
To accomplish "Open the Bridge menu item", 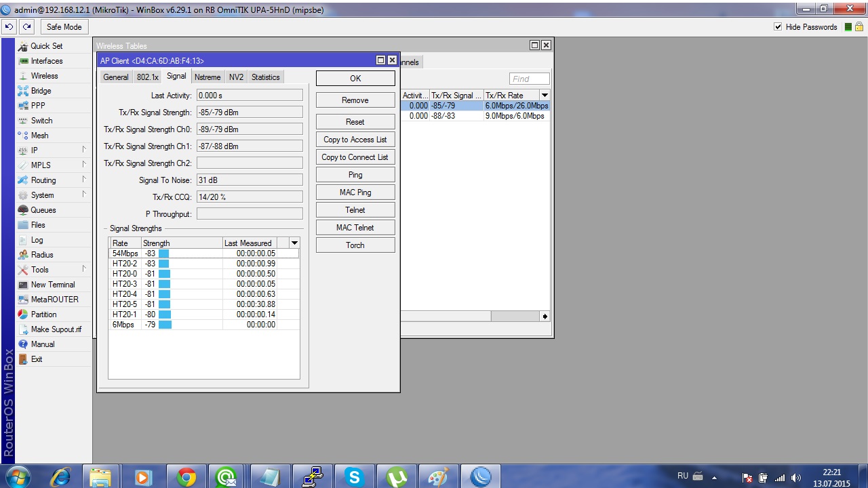I will (41, 91).
